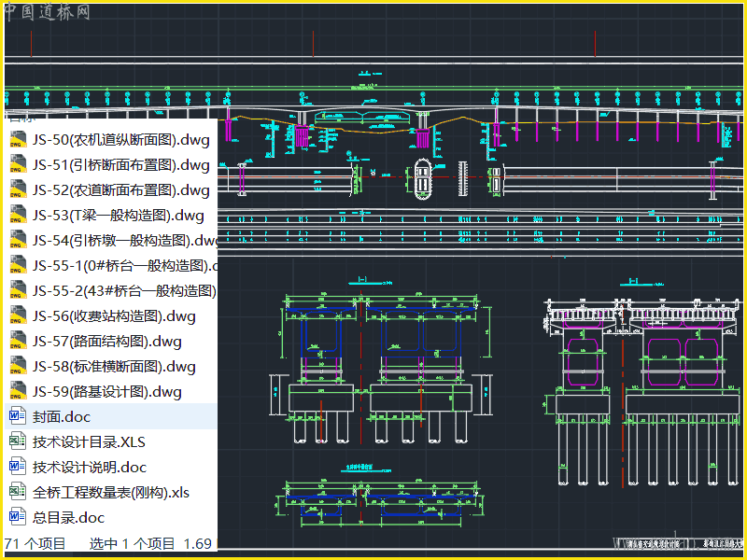
Task: Select the DWG icon for JS-51 引桥断面布置图
Action: point(18,165)
